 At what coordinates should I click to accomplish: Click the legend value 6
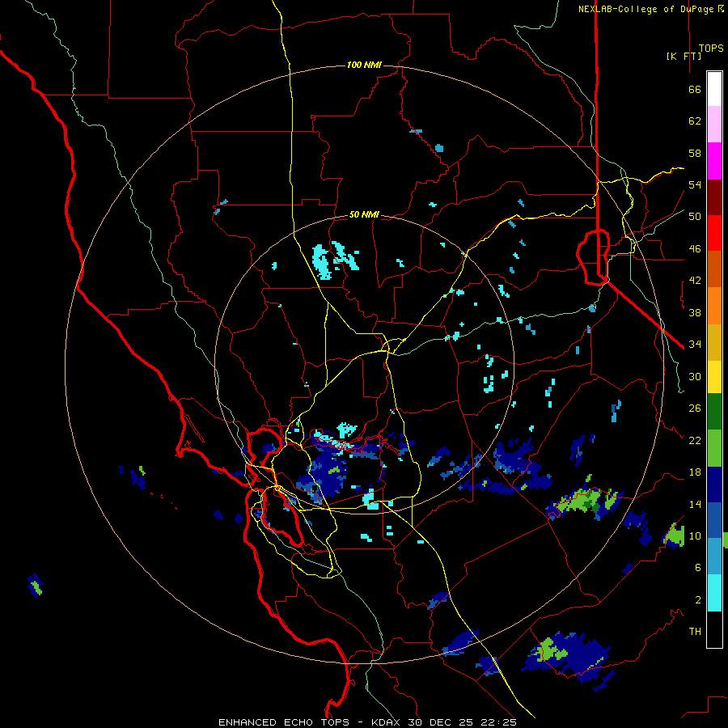pyautogui.click(x=698, y=568)
